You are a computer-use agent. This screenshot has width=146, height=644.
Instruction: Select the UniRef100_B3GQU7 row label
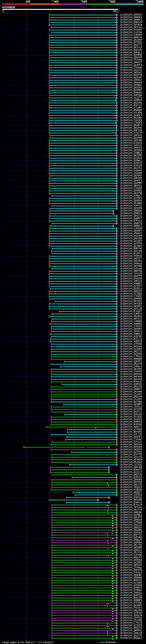(131, 311)
